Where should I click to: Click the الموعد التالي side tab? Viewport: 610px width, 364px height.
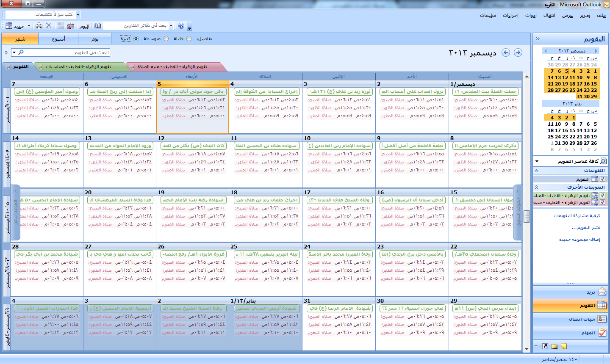16,212
